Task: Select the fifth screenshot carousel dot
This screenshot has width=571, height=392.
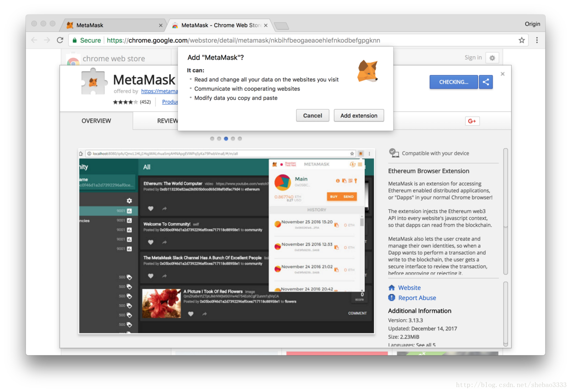Action: (x=240, y=139)
